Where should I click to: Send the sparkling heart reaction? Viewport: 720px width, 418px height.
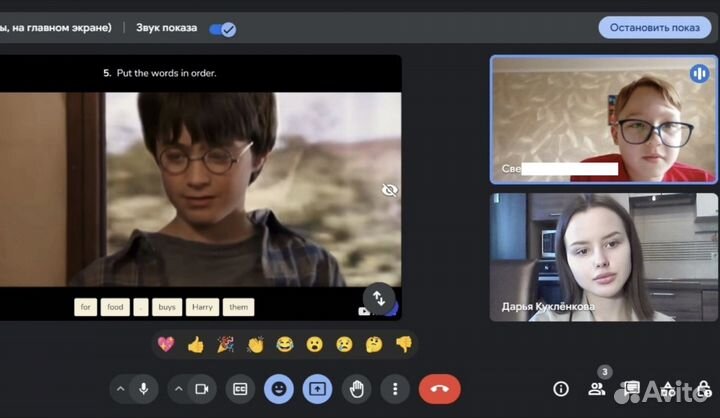pos(166,344)
